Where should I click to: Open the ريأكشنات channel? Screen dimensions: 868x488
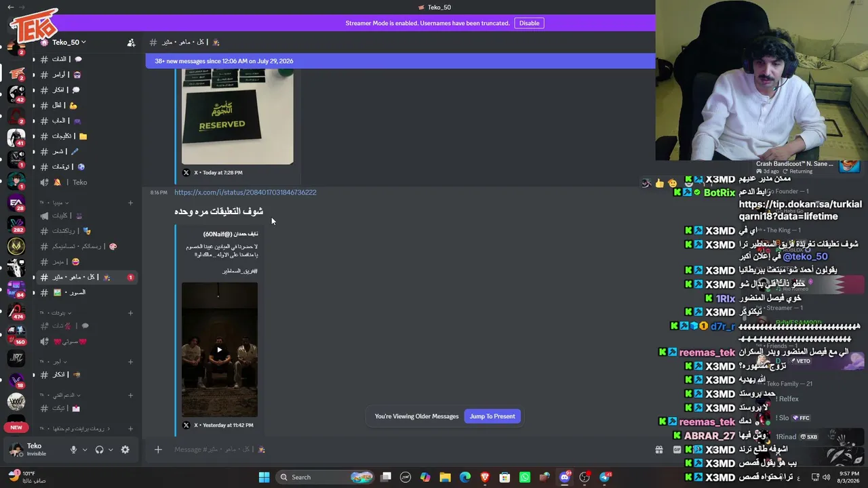click(x=85, y=231)
